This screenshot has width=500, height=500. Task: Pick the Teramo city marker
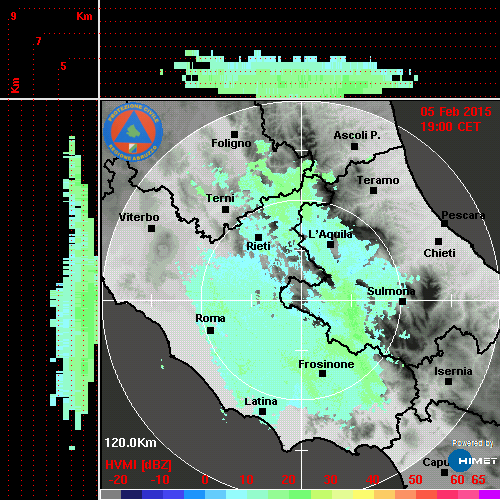373,191
